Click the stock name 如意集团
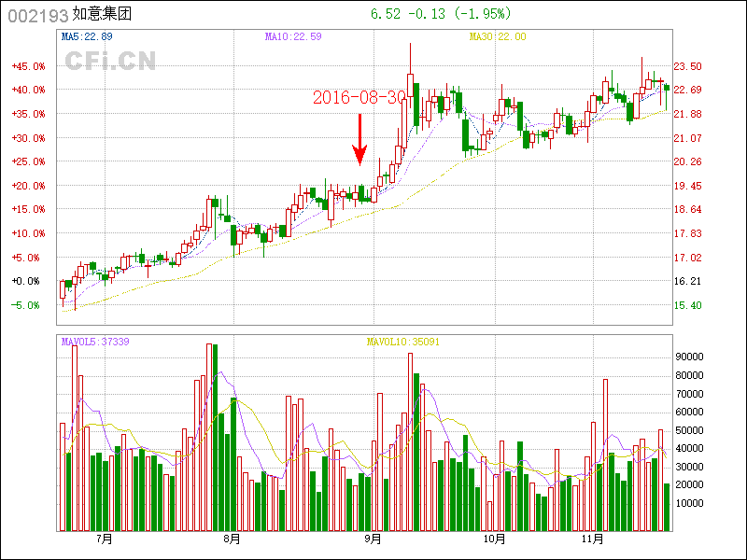The height and width of the screenshot is (560, 747). 100,16
